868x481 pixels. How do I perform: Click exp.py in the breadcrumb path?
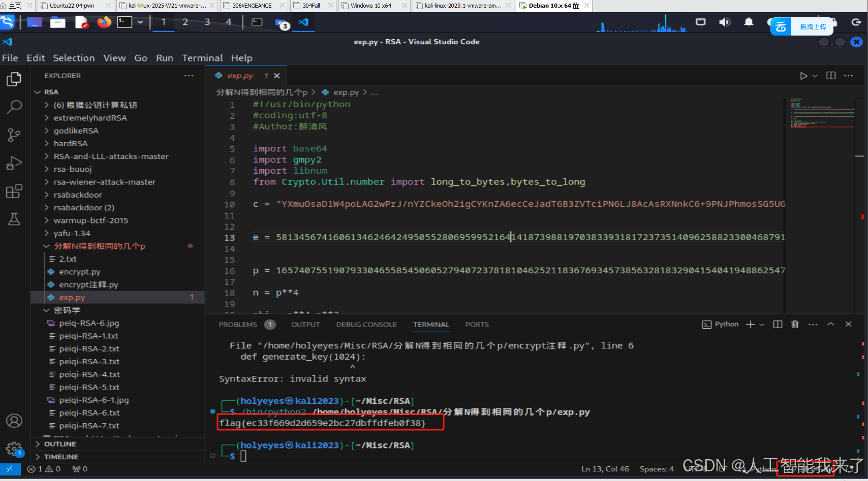[346, 92]
